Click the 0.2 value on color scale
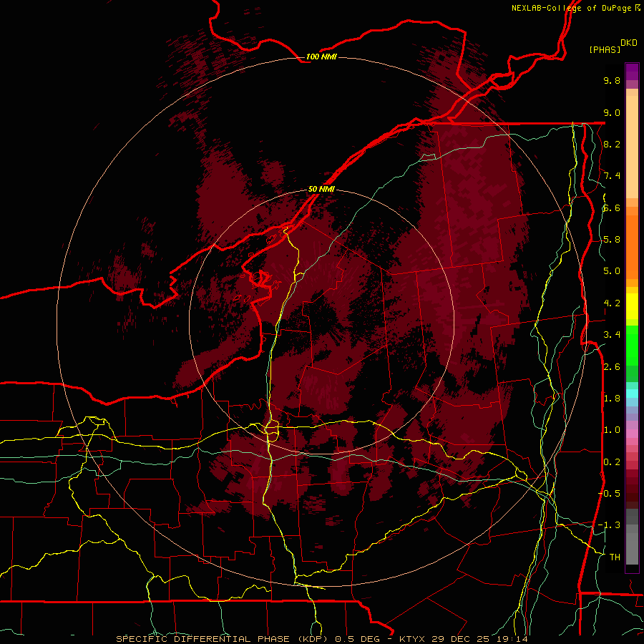 point(612,462)
